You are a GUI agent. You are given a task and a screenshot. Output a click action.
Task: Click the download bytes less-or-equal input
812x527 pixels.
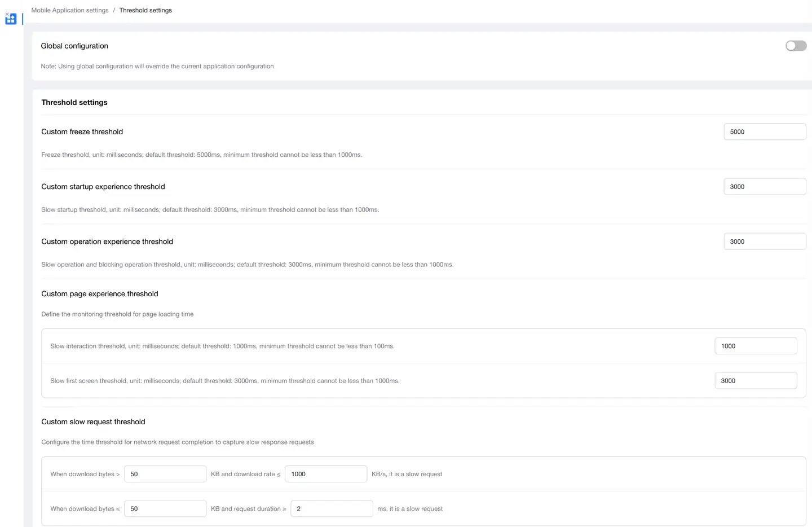click(165, 509)
